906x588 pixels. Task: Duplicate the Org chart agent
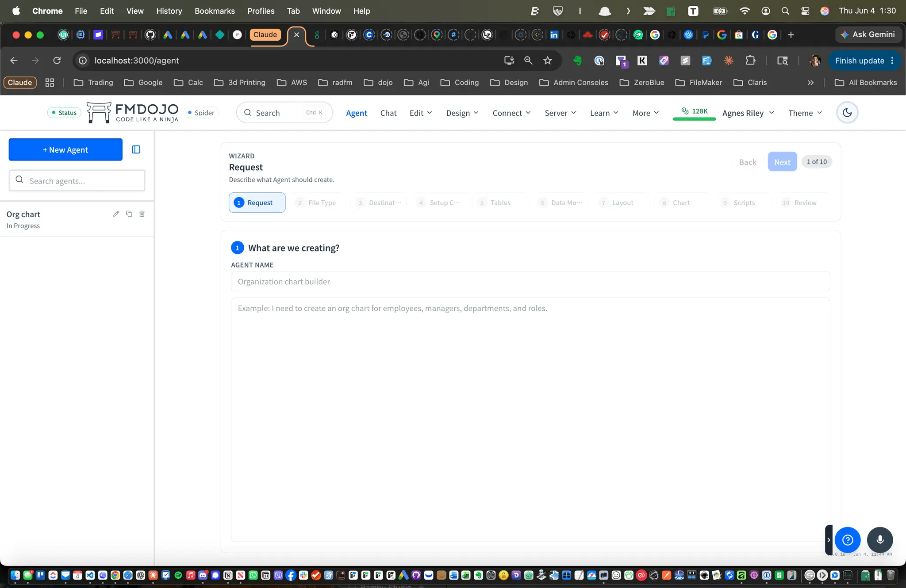coord(129,214)
